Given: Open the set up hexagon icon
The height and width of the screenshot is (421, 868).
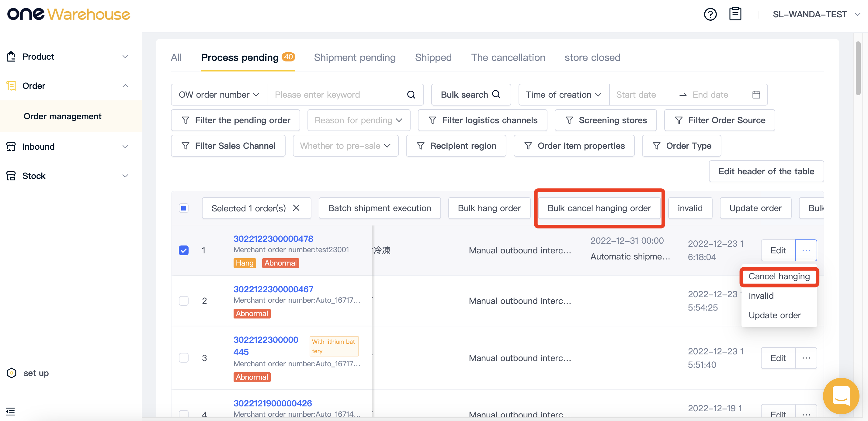Looking at the screenshot, I should pos(12,373).
